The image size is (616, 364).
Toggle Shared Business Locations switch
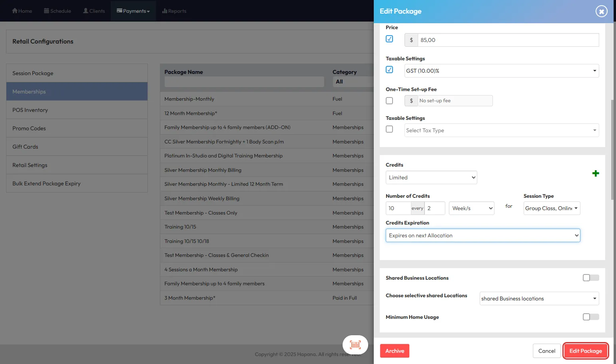pyautogui.click(x=590, y=278)
